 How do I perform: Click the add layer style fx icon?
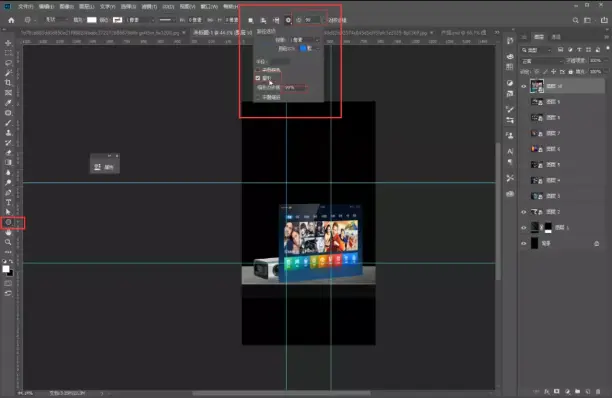pyautogui.click(x=547, y=391)
